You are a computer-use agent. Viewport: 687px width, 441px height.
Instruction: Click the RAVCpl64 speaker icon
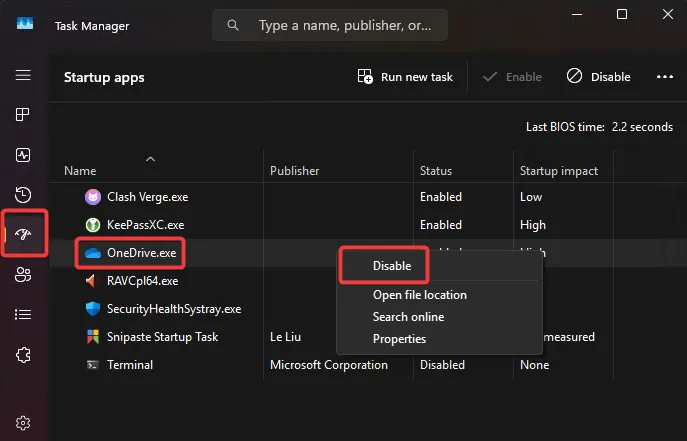click(x=91, y=281)
